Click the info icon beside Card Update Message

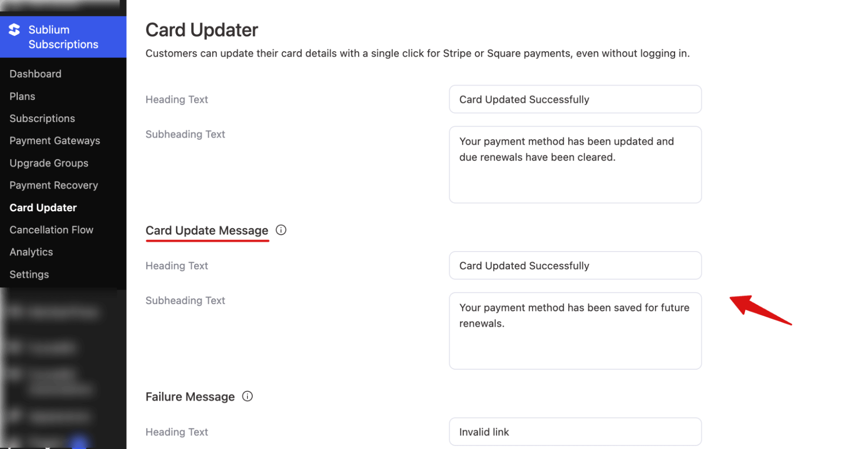[281, 230]
